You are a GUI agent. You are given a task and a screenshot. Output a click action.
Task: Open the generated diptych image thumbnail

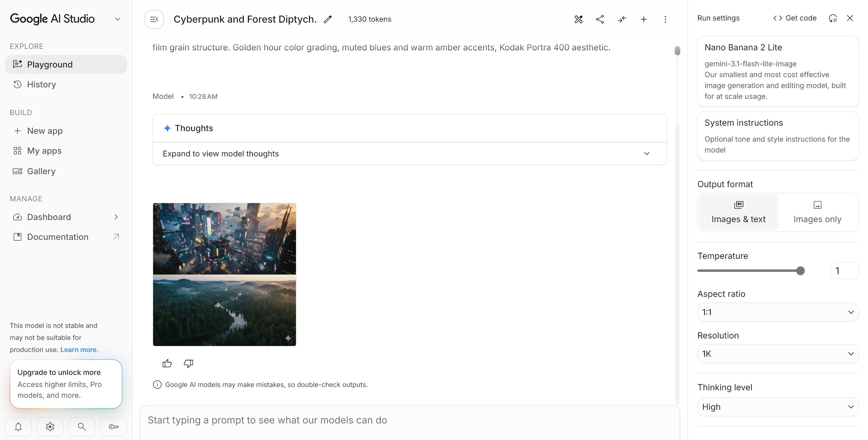tap(225, 274)
